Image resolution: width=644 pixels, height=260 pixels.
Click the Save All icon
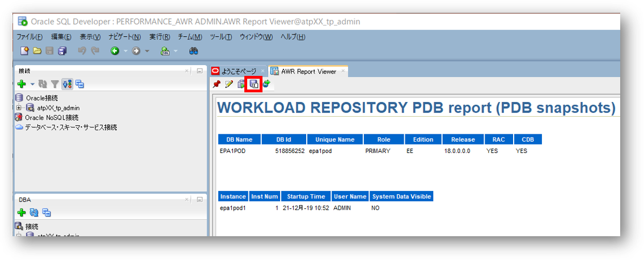[62, 51]
